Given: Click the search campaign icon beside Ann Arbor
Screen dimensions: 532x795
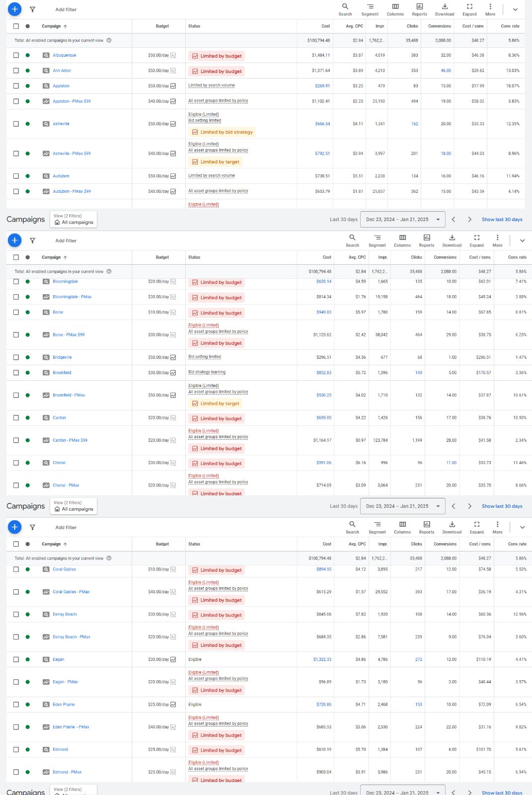Looking at the screenshot, I should [46, 71].
